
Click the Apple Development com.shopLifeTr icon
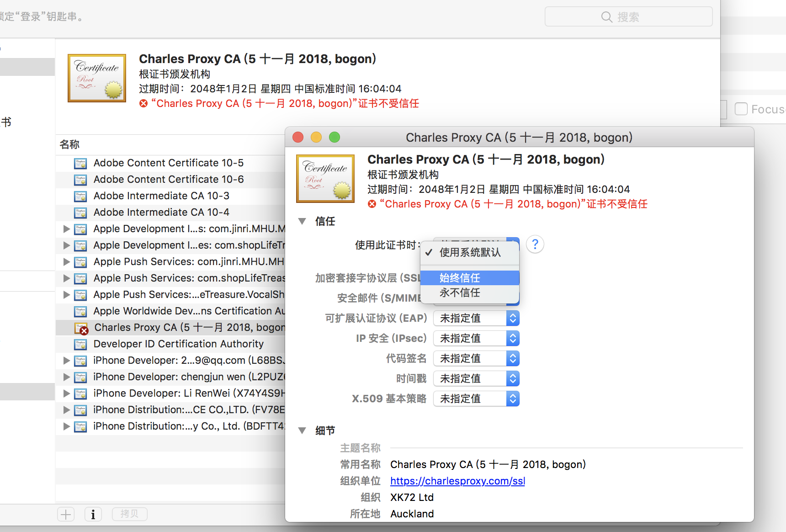click(x=80, y=245)
